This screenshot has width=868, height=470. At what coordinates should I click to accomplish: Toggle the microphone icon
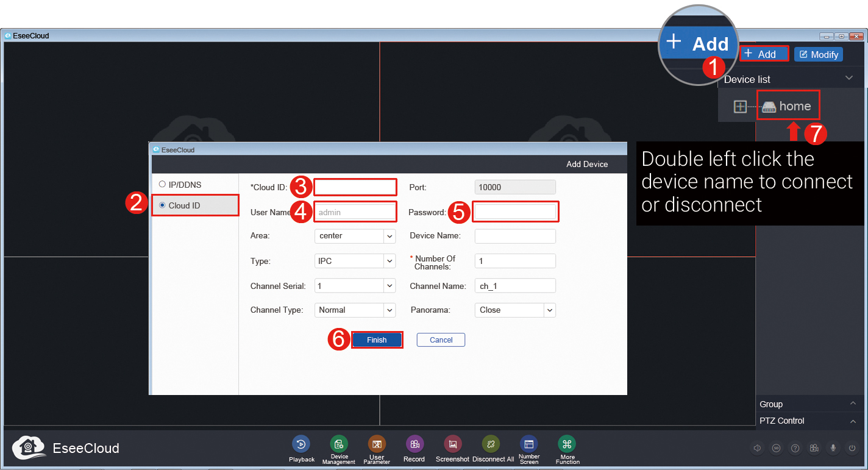(x=833, y=448)
